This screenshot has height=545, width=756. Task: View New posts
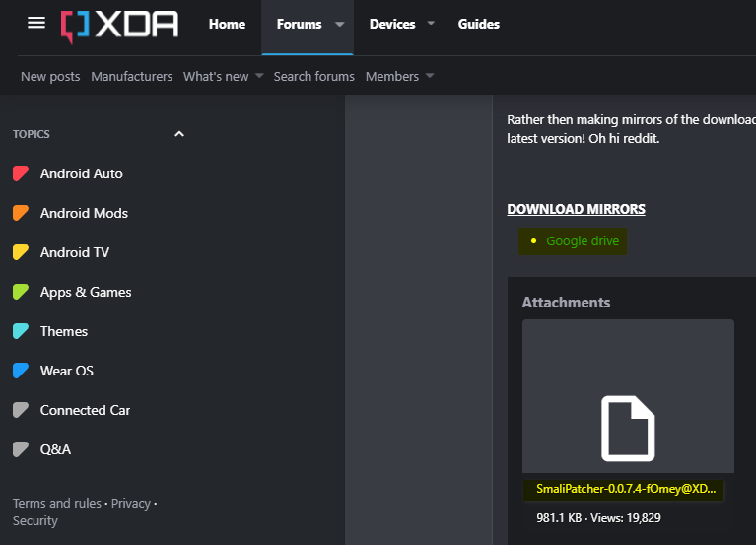[50, 76]
